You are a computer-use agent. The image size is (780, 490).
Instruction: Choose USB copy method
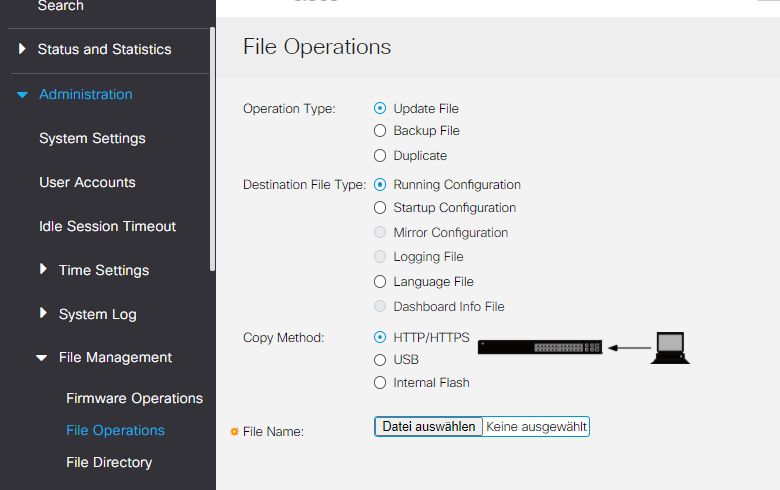point(380,360)
